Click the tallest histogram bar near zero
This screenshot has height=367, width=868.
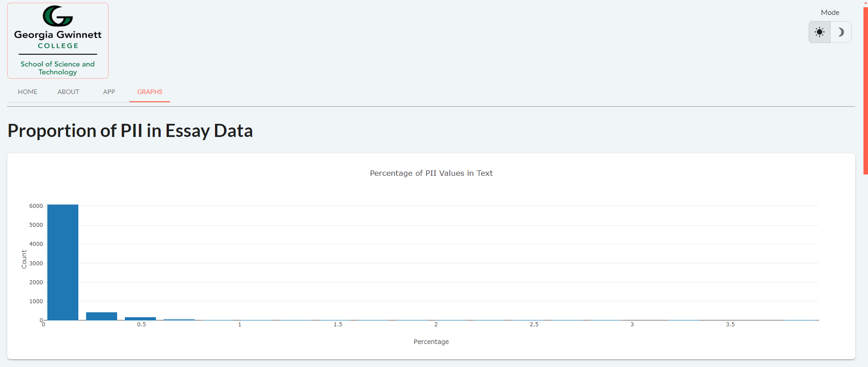pyautogui.click(x=63, y=262)
